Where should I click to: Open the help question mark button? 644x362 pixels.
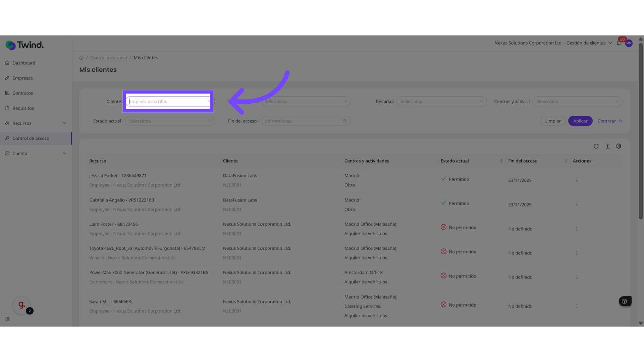[x=625, y=301]
